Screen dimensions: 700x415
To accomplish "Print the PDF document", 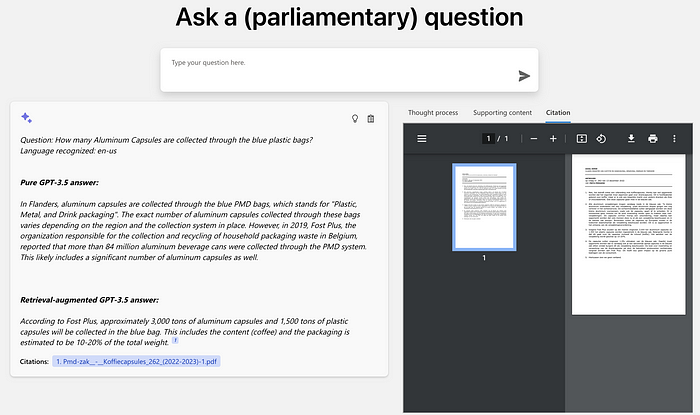I will click(653, 138).
